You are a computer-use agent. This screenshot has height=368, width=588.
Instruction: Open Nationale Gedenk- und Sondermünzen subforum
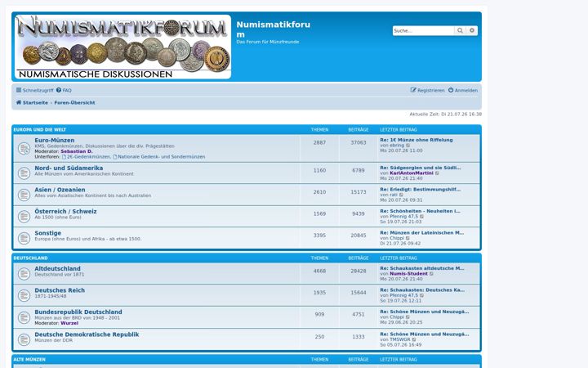pyautogui.click(x=159, y=157)
